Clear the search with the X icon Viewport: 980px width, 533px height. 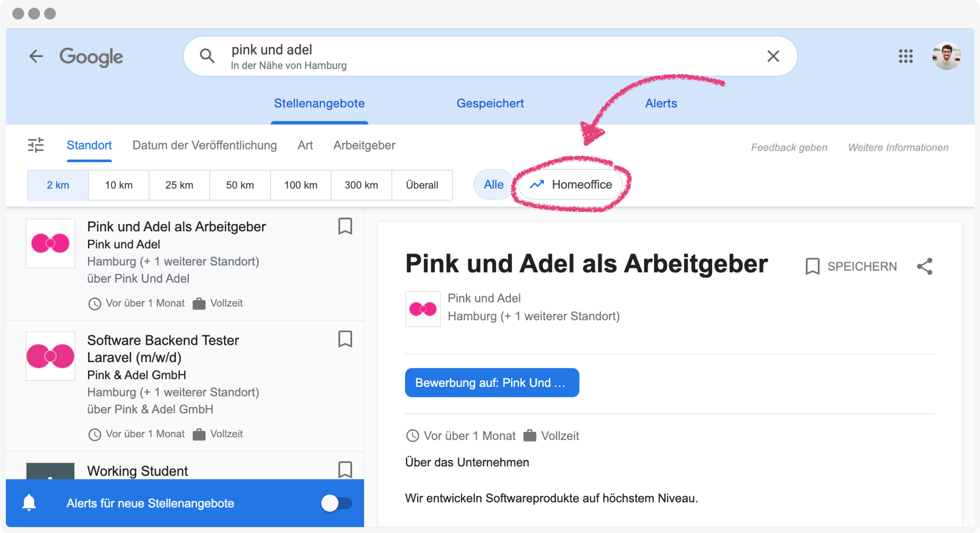pos(773,56)
